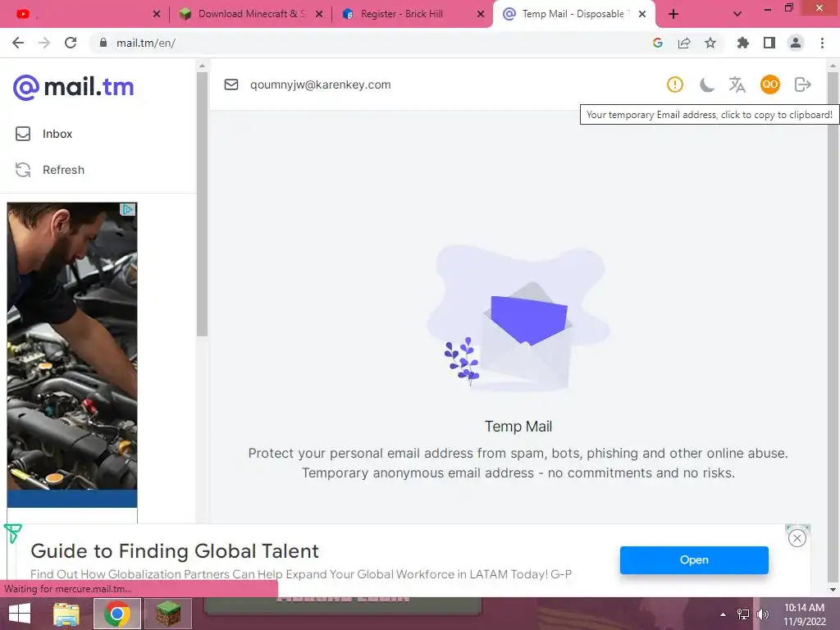The height and width of the screenshot is (630, 840).
Task: Click the sidebar scrollbar thumb
Action: pyautogui.click(x=202, y=203)
